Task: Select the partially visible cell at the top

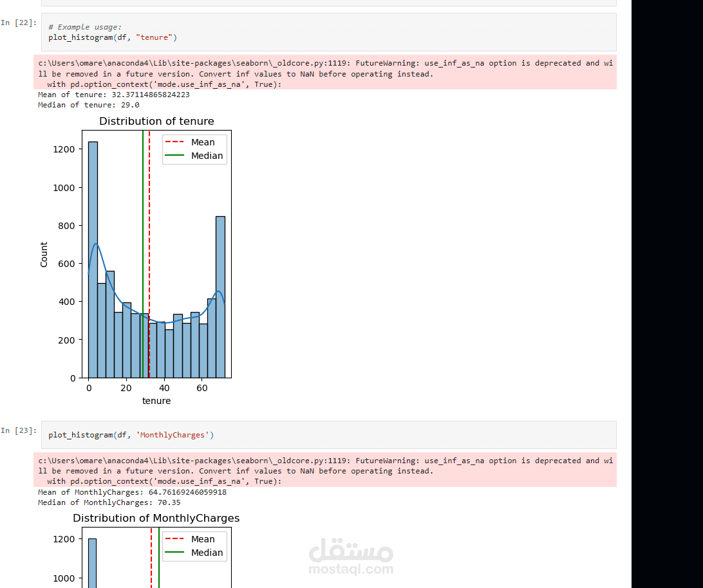Action: click(x=322, y=3)
